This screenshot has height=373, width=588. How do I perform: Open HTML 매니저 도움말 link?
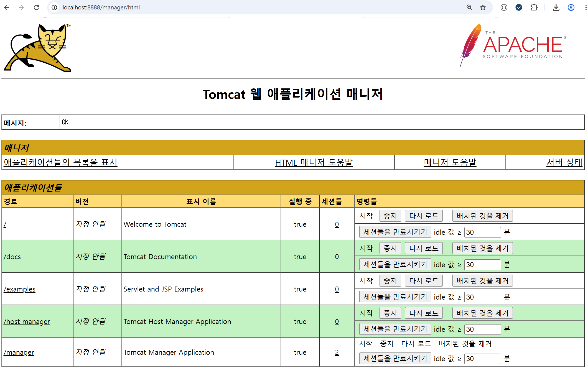(314, 162)
